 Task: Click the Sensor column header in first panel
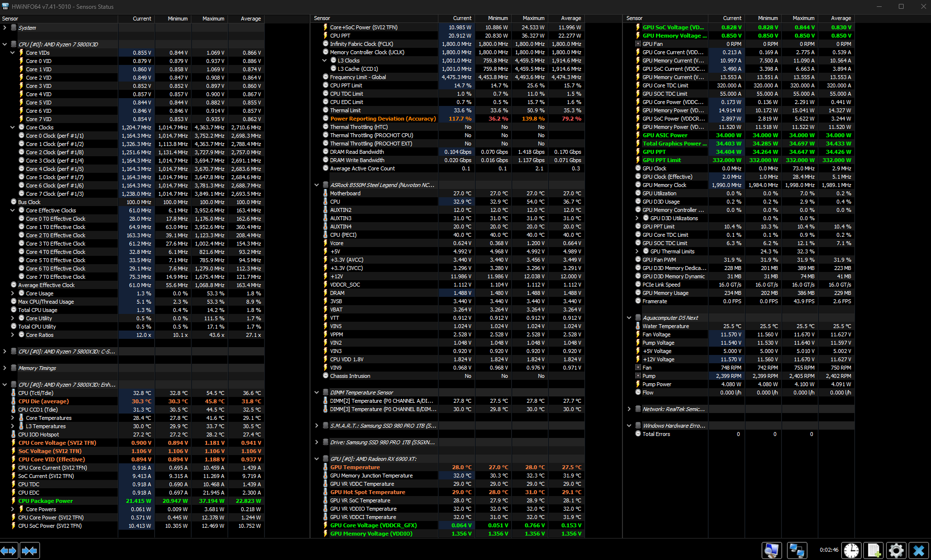pyautogui.click(x=59, y=19)
